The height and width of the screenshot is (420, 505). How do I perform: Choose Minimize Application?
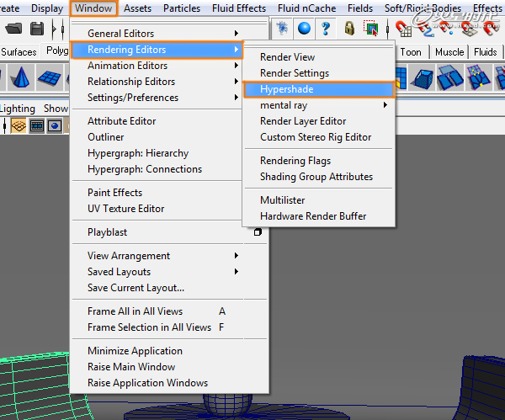pos(170,351)
